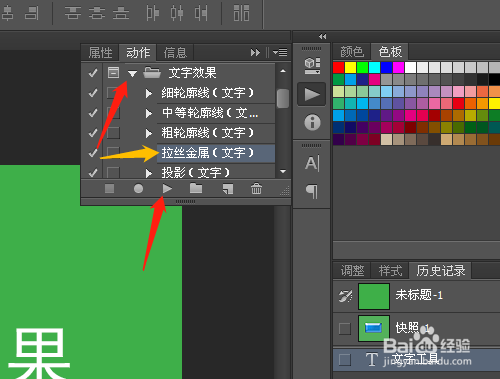
Task: Set history brush source to 文字工具 state
Action: (x=345, y=360)
